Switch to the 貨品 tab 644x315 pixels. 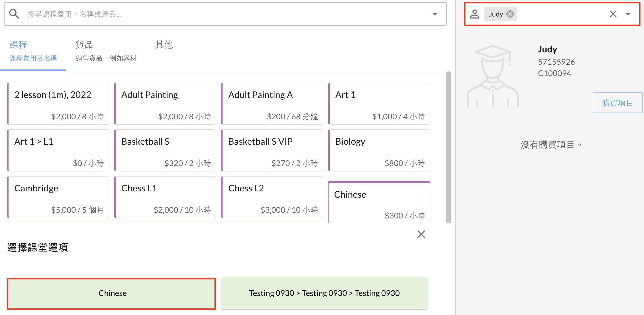(x=106, y=51)
